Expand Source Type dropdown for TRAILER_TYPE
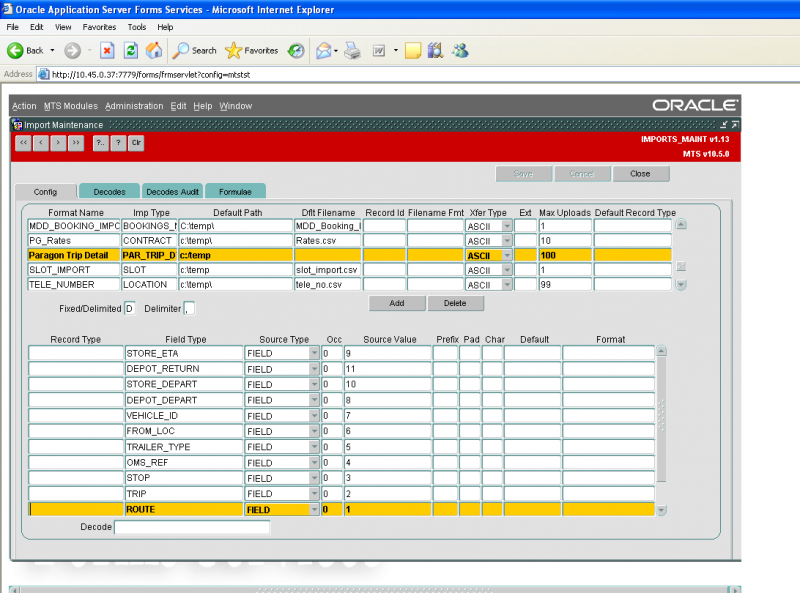800x593 pixels. click(x=314, y=447)
